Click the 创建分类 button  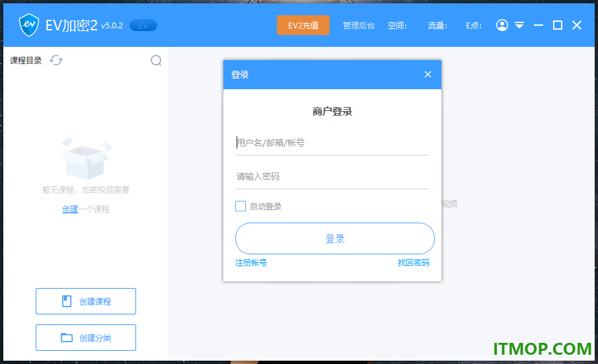tap(86, 338)
